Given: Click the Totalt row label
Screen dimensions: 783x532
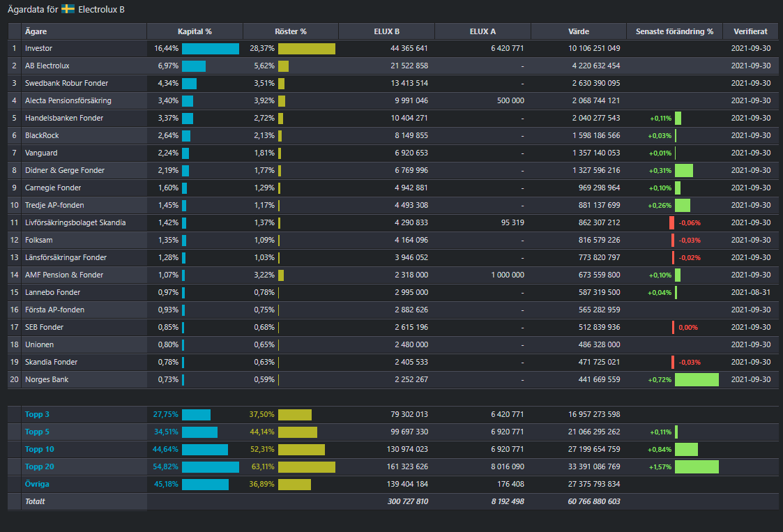Looking at the screenshot, I should 35,501.
